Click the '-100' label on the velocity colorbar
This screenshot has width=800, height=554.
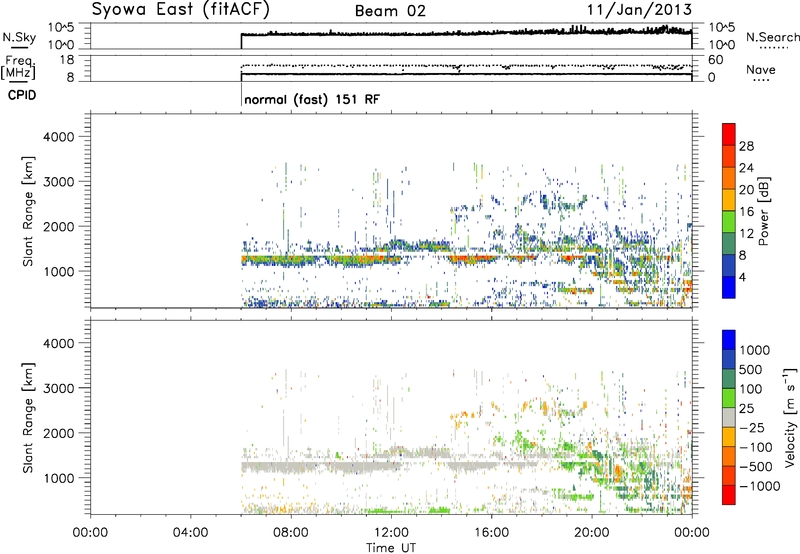pos(756,447)
